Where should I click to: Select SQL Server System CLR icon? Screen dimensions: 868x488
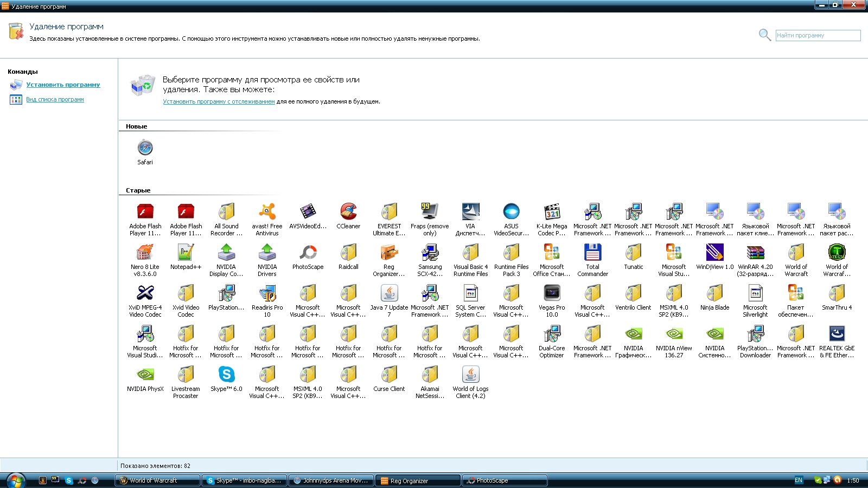click(x=470, y=293)
